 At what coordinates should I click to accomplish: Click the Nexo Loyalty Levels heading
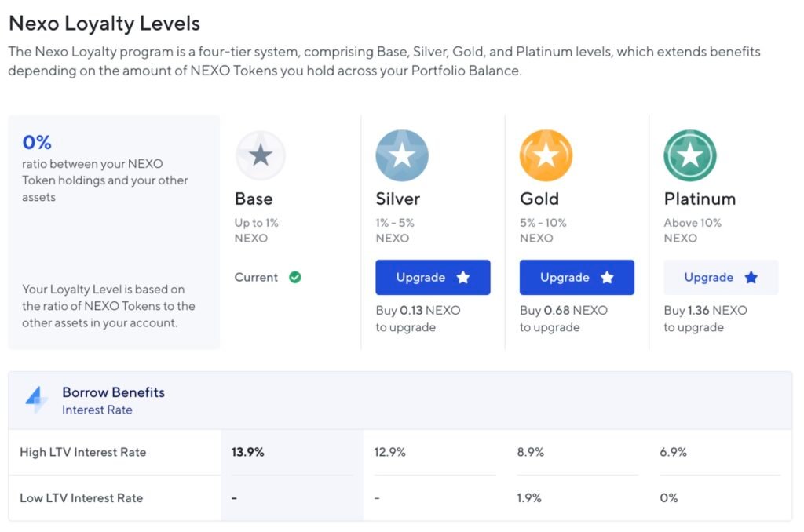click(x=104, y=24)
